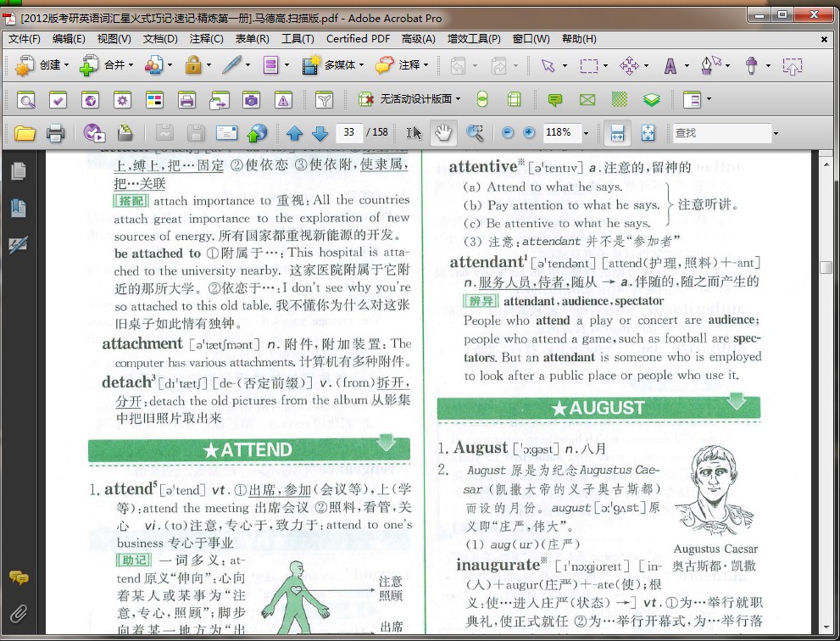Close the document with menu bar X
Image resolution: width=840 pixels, height=641 pixels.
coord(824,39)
